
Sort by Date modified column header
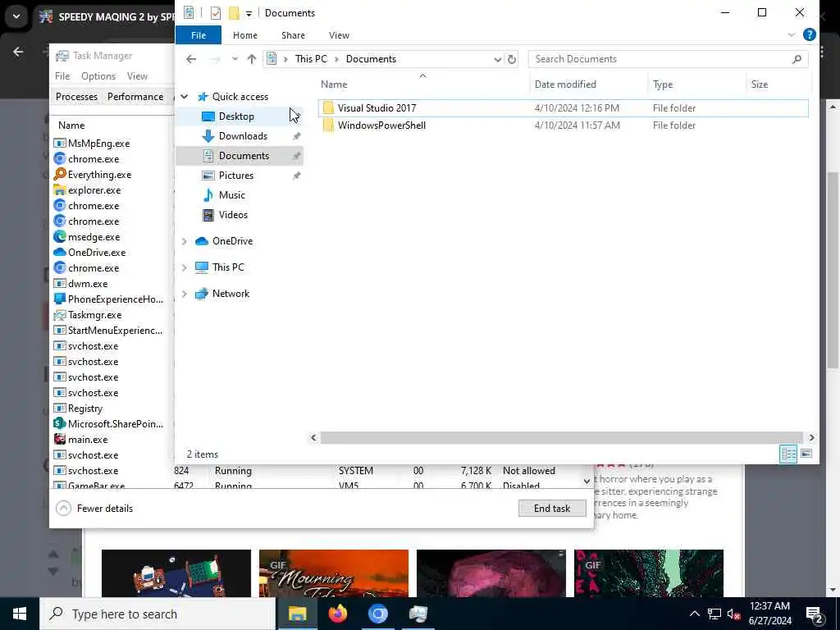pos(565,84)
